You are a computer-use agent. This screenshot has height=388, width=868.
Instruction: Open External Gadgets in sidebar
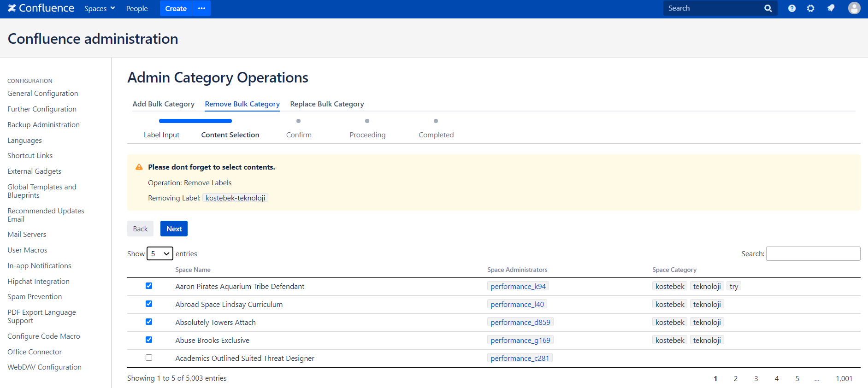click(34, 171)
